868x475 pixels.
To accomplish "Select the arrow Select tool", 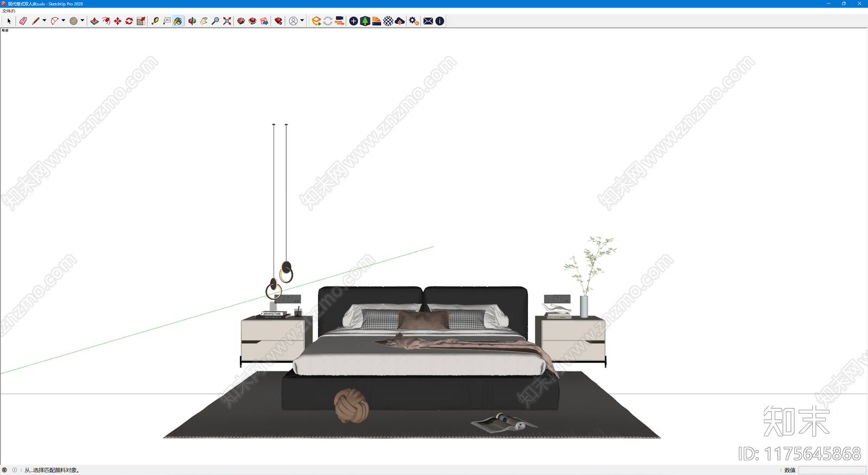I will (9, 21).
